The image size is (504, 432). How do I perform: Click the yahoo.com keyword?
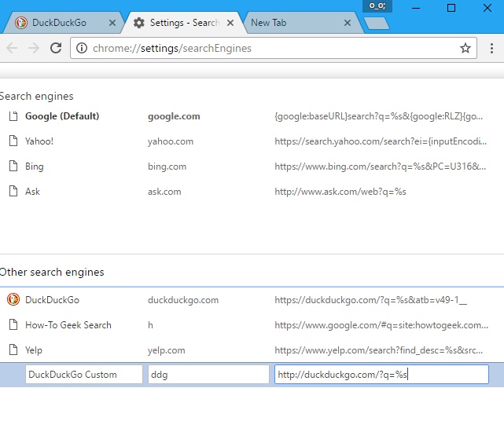point(171,141)
